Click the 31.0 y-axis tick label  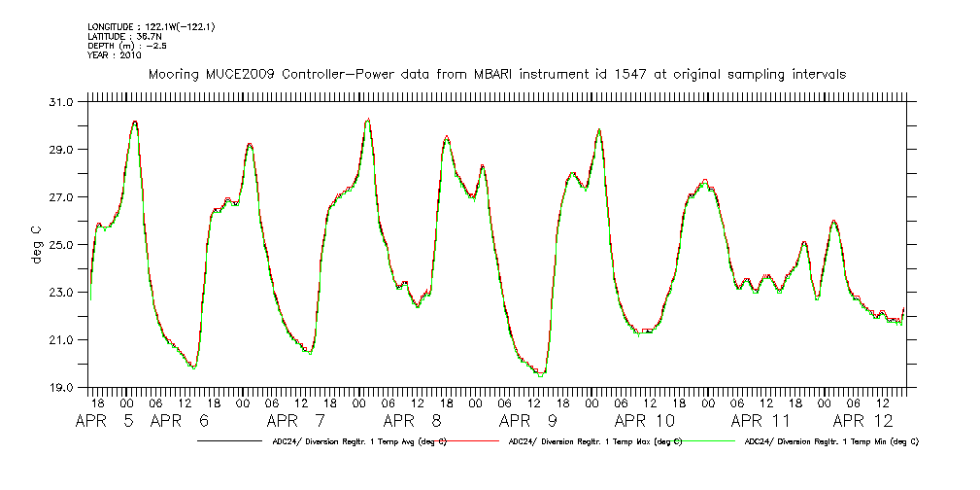click(x=61, y=102)
